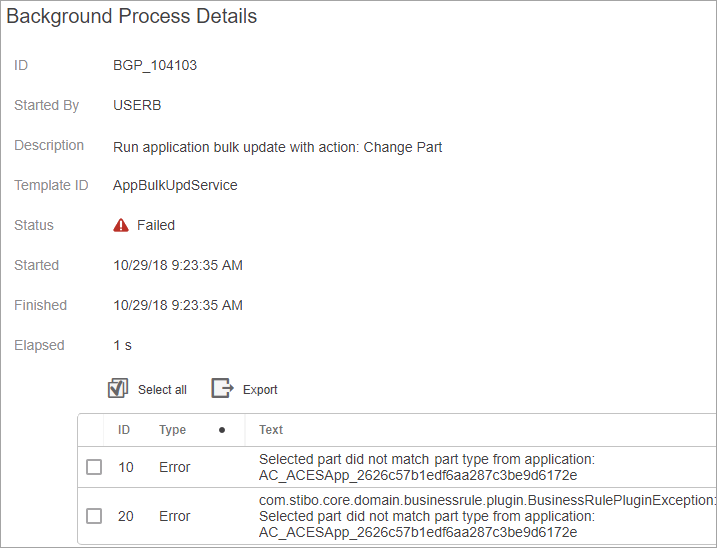Click the Background Process Details heading
Screen dimensions: 717x548
(132, 16)
